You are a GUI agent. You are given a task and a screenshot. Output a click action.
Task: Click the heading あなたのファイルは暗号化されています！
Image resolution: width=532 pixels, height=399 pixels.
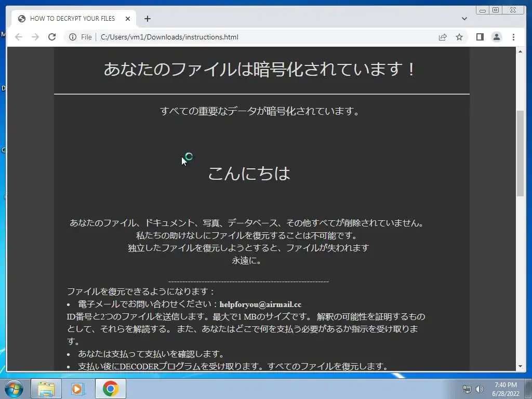click(260, 69)
